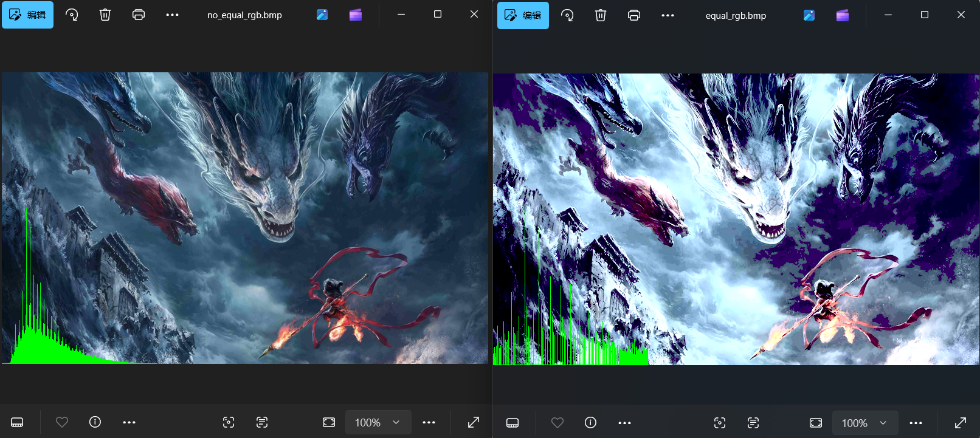Viewport: 980px width, 438px height.
Task: Open zoom more options in no_equal_rgb.bmp window
Action: (429, 422)
